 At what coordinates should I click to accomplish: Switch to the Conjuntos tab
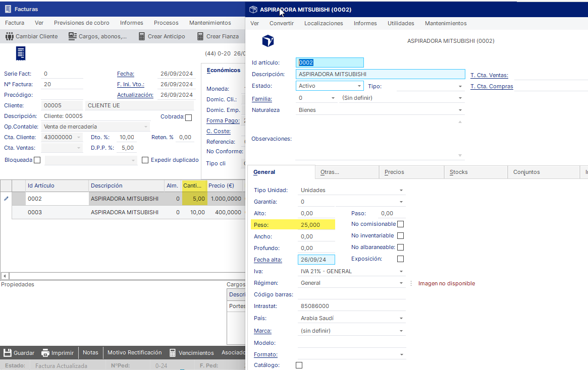544,172
